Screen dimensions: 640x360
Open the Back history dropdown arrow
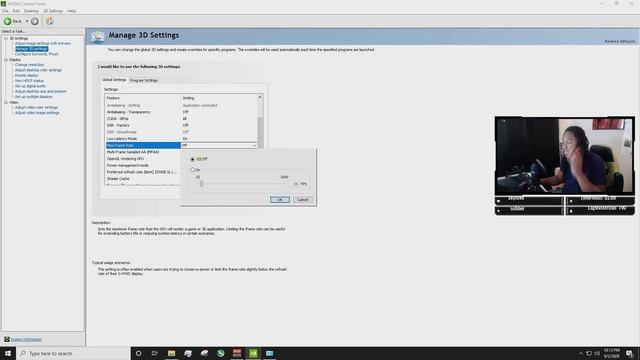27,21
